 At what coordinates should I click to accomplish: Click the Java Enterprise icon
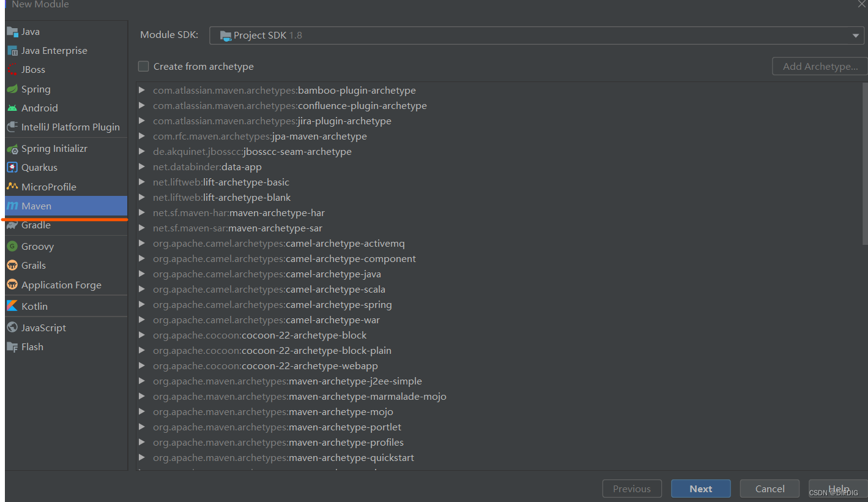coord(12,51)
